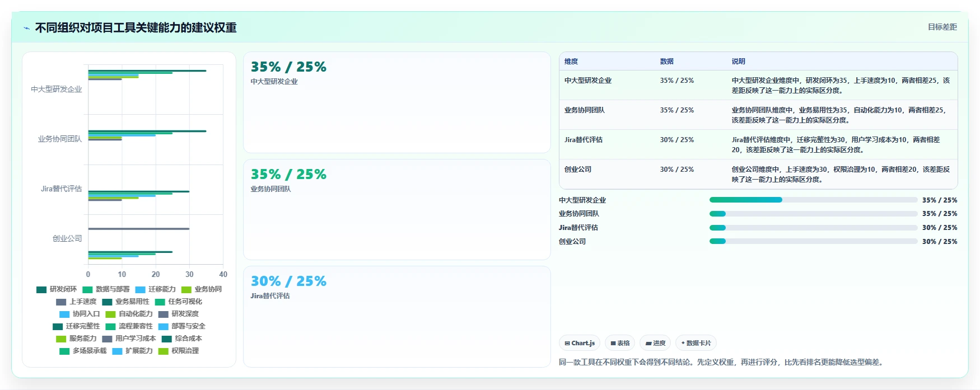Click the dark green 研发闭环 bar for 中大型研发企业

(147, 71)
